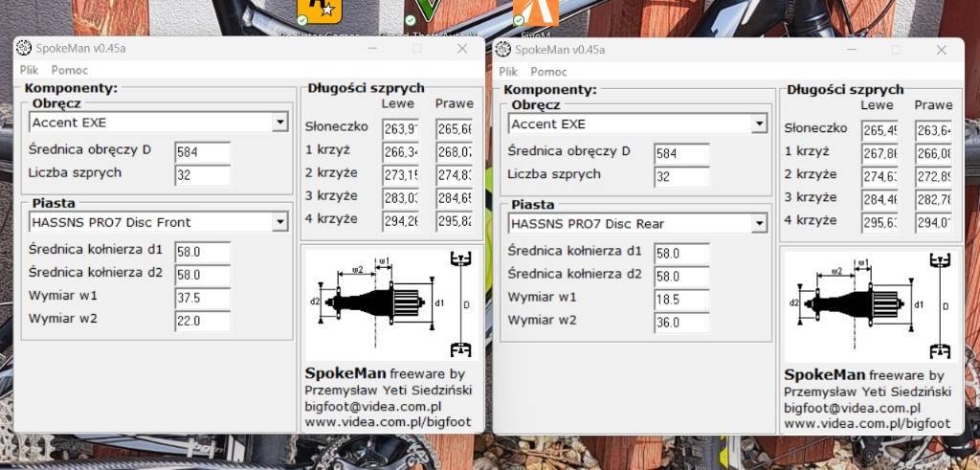The width and height of the screenshot is (980, 470).
Task: Click 4 krzyże Lewe value in left window
Action: point(401,220)
